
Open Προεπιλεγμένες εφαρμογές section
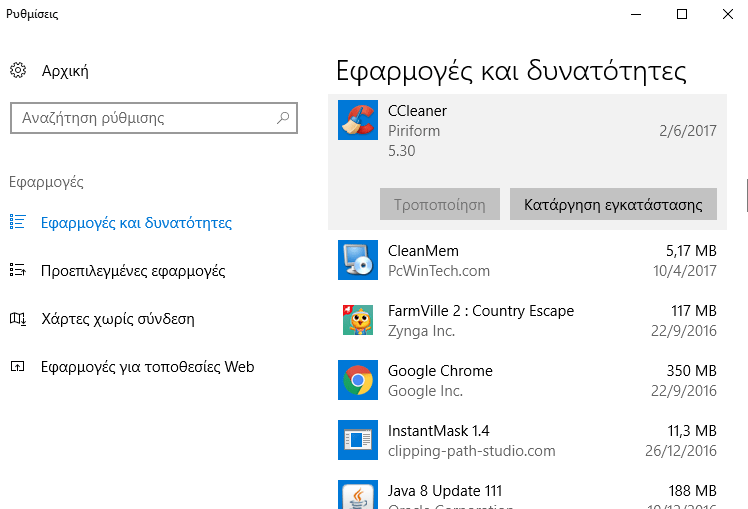tap(133, 270)
